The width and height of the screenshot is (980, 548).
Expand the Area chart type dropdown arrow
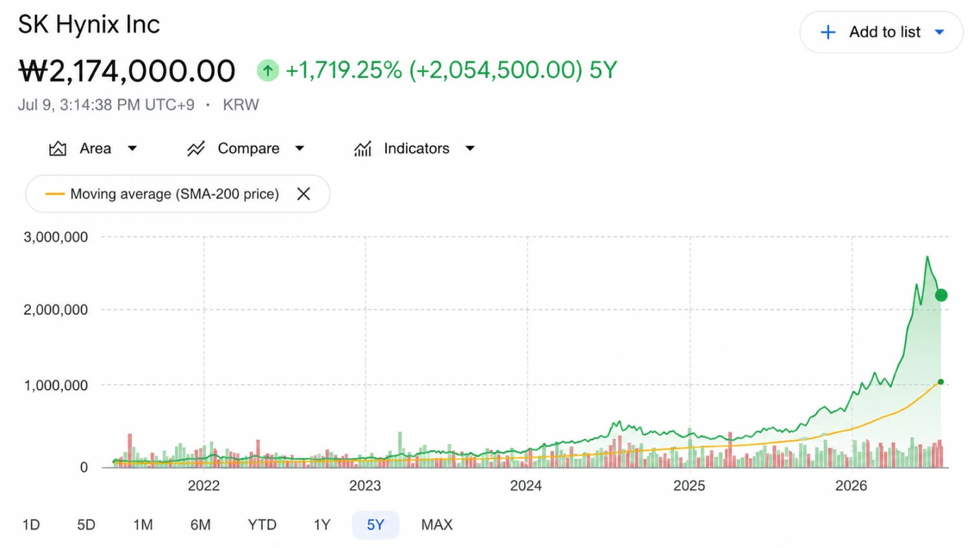(x=132, y=149)
